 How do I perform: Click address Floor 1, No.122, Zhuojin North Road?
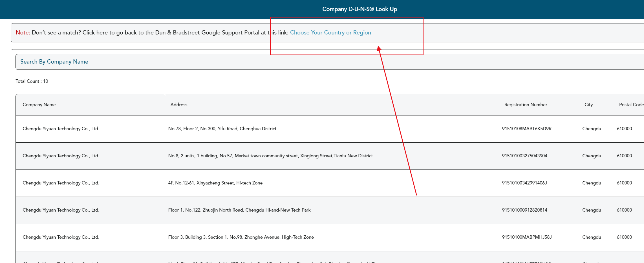[x=239, y=210]
